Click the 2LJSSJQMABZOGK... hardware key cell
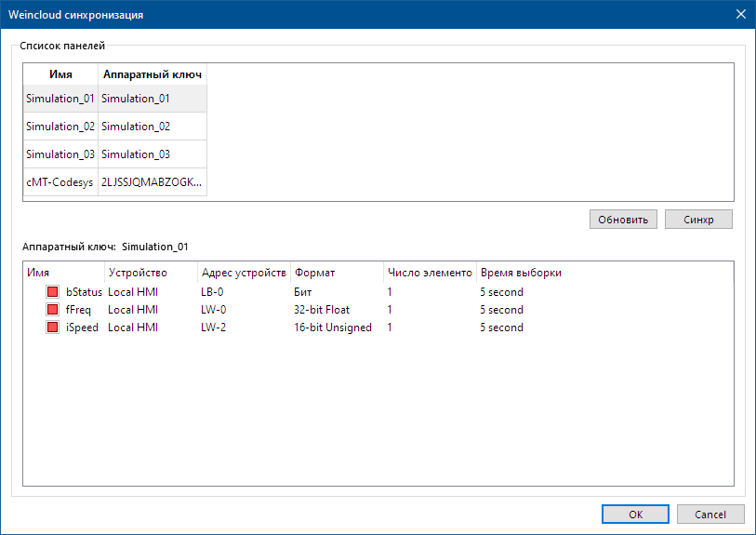The height and width of the screenshot is (535, 756). pos(153,182)
